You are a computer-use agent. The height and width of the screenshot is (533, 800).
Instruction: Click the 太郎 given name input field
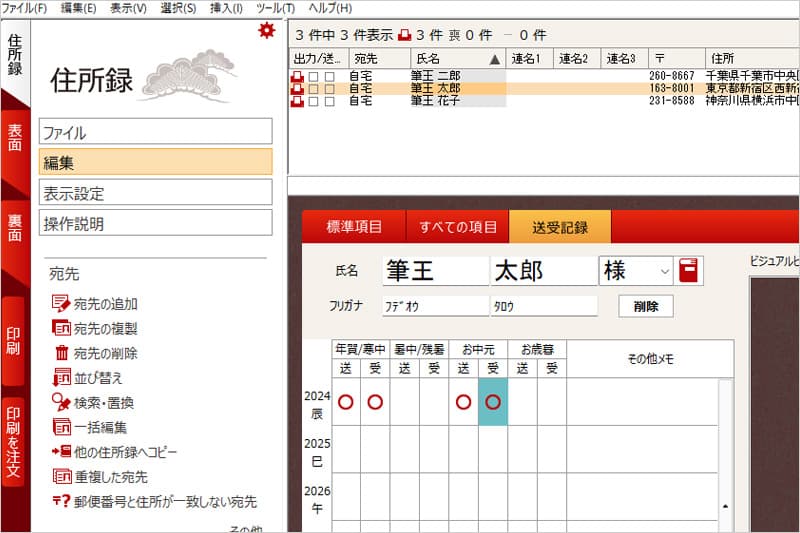click(x=544, y=271)
